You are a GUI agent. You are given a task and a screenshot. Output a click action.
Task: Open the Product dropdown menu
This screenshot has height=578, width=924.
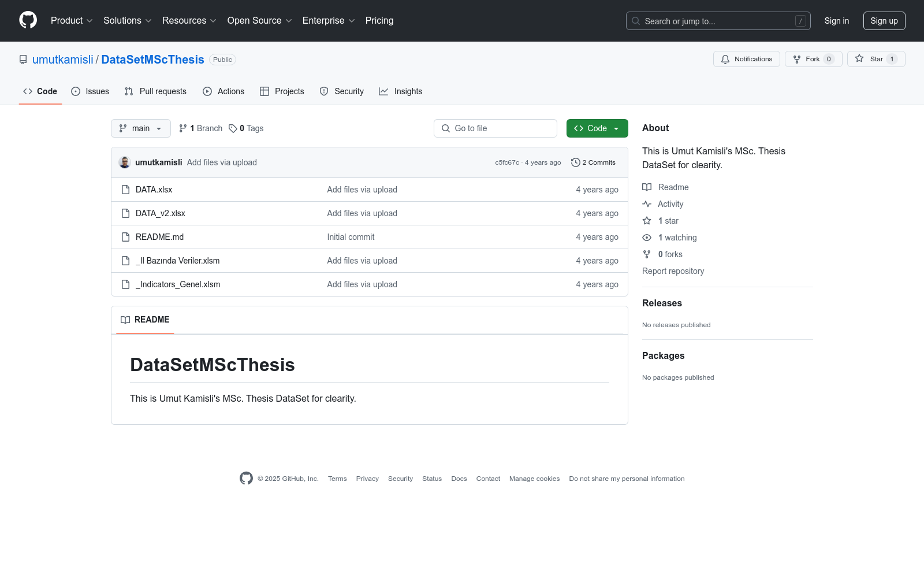[72, 21]
